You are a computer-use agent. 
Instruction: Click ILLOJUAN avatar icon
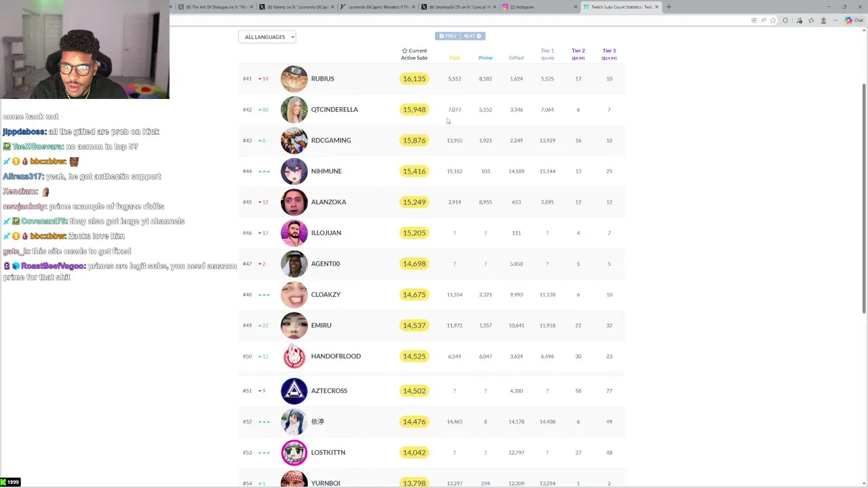tap(294, 233)
